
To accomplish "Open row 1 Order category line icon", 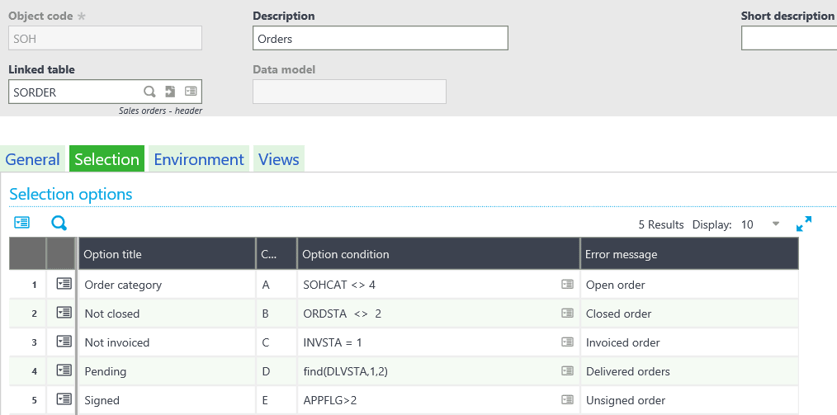I will tap(64, 284).
